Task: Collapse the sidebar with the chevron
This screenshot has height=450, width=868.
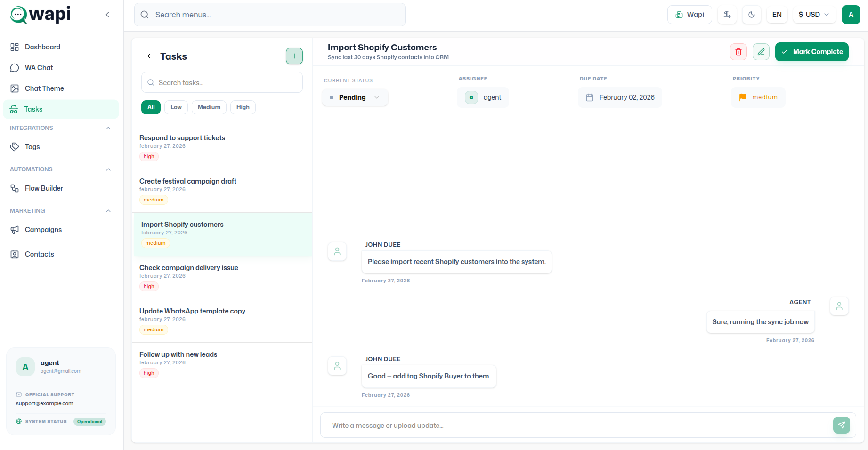Action: [107, 15]
